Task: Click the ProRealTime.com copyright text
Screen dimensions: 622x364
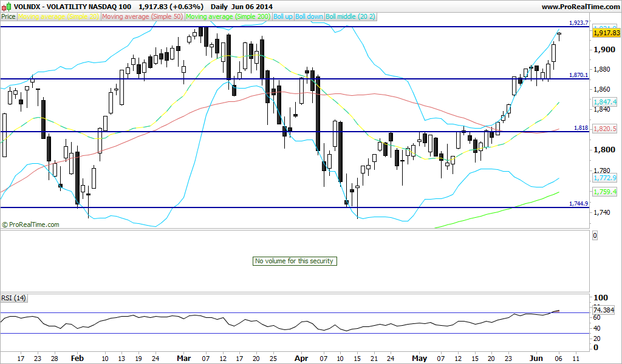Action: click(31, 224)
